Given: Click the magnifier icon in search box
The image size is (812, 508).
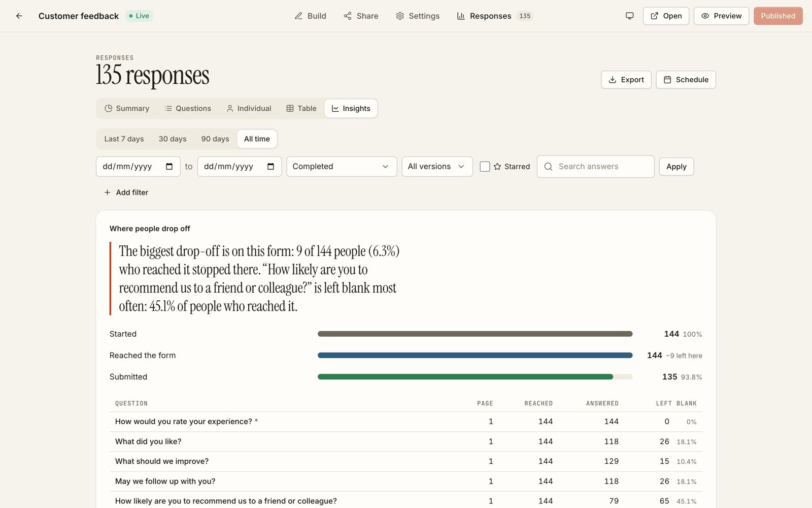Looking at the screenshot, I should pos(548,167).
